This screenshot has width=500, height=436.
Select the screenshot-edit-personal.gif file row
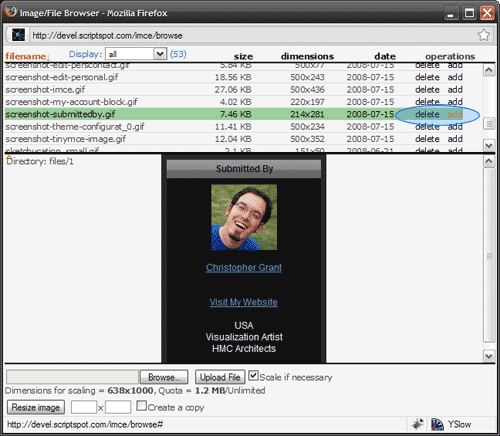[234, 77]
